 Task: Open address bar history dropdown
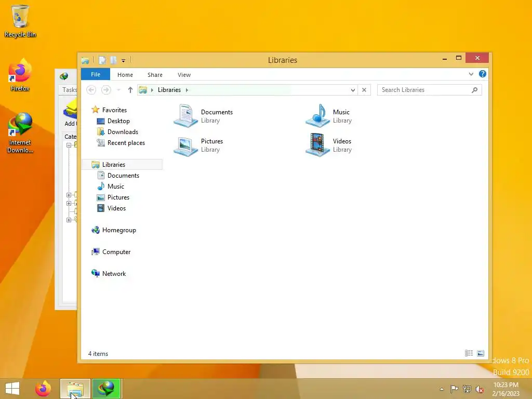click(353, 90)
